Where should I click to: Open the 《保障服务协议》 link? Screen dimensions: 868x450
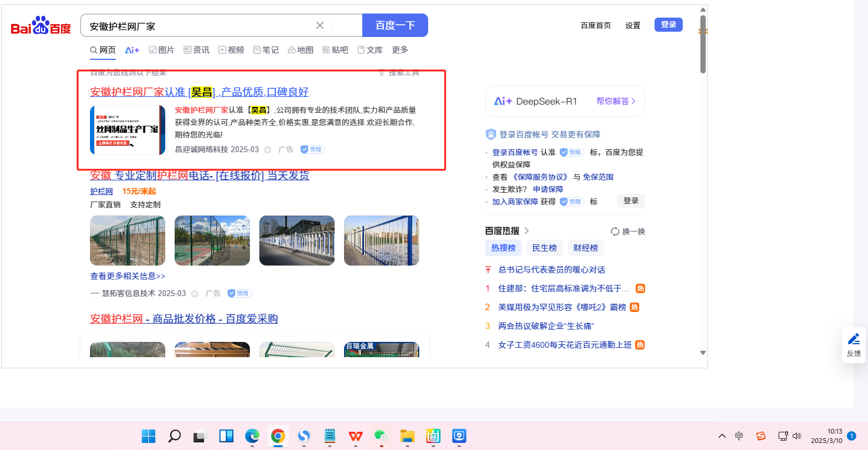[540, 177]
